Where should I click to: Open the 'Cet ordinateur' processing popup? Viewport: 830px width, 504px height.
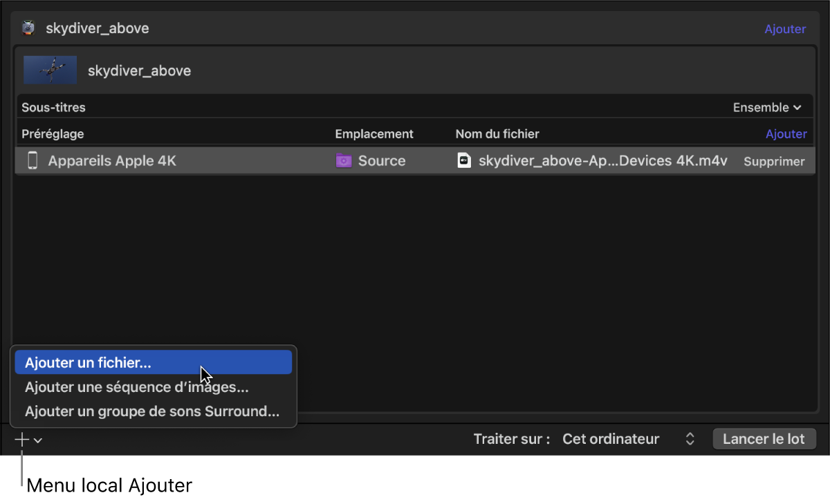628,439
